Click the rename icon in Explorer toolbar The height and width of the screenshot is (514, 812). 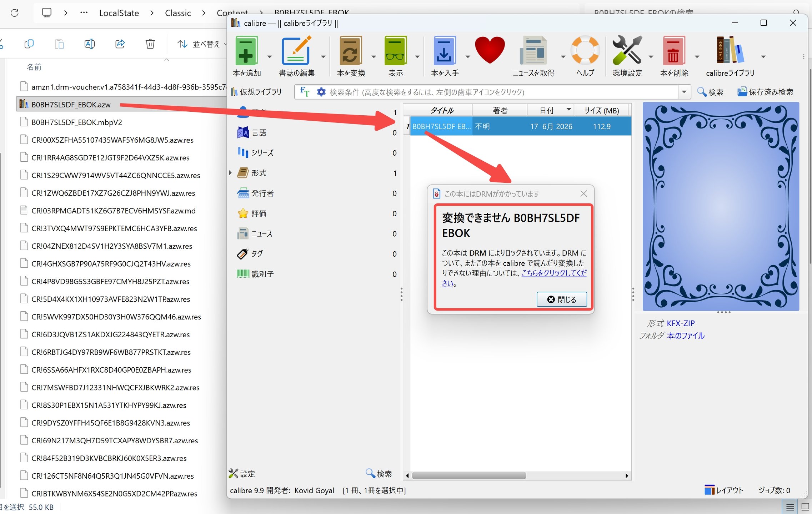click(90, 44)
